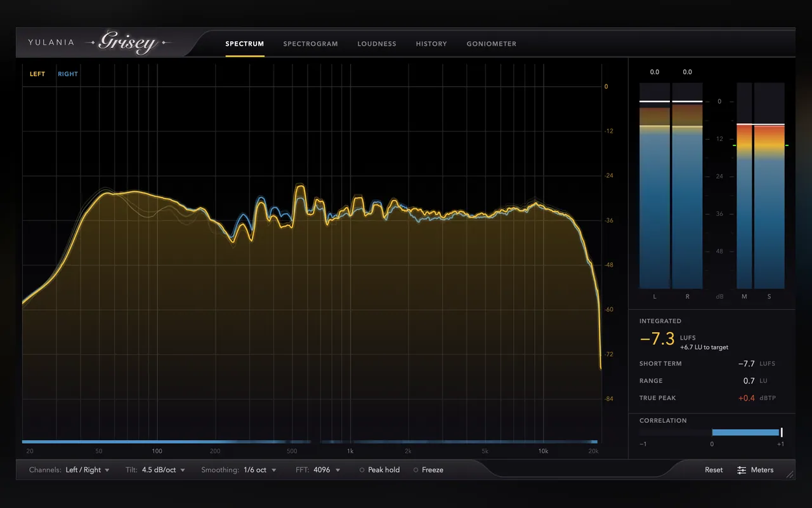Enable the Freeze option
812x508 pixels.
coord(428,470)
